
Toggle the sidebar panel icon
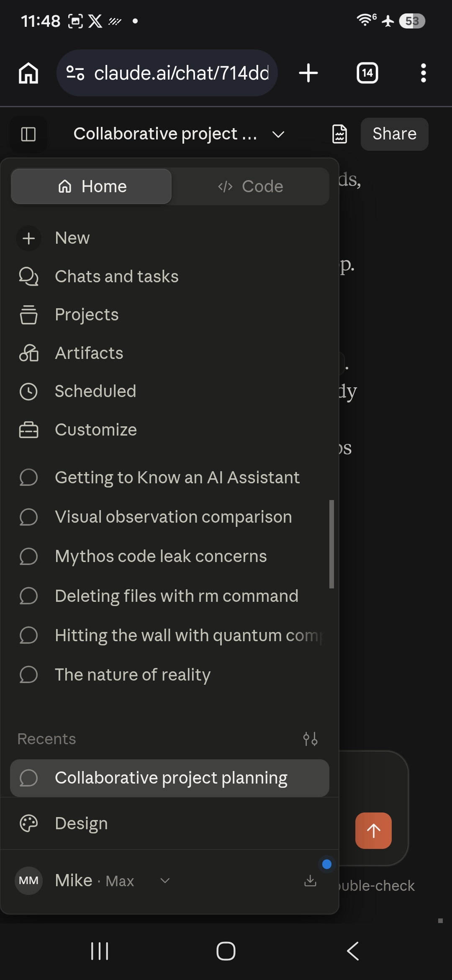[x=28, y=134]
